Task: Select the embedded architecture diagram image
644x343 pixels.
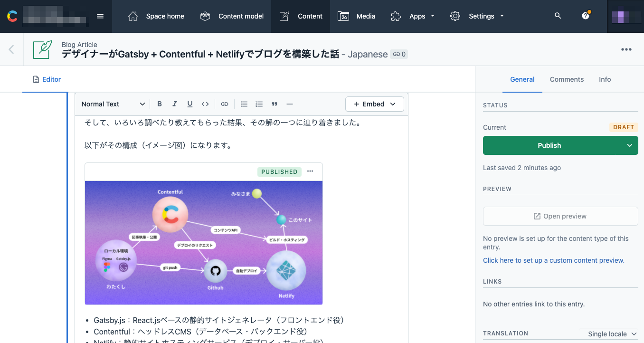Action: coord(203,242)
